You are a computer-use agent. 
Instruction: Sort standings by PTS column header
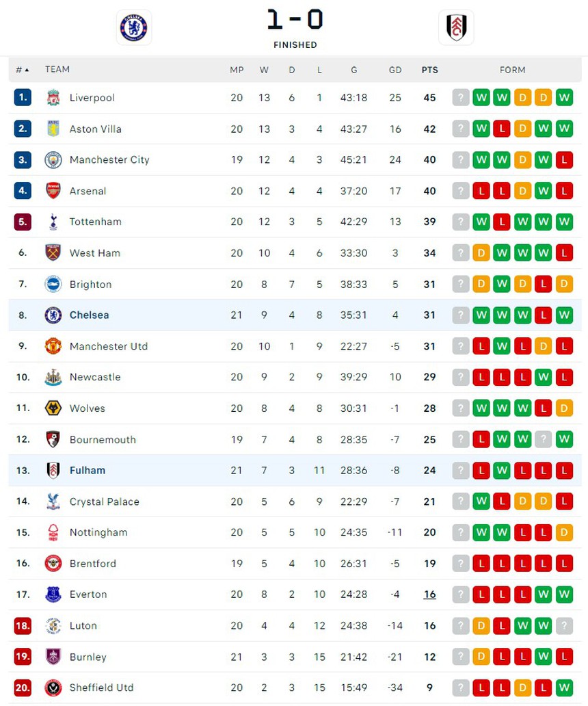[429, 70]
